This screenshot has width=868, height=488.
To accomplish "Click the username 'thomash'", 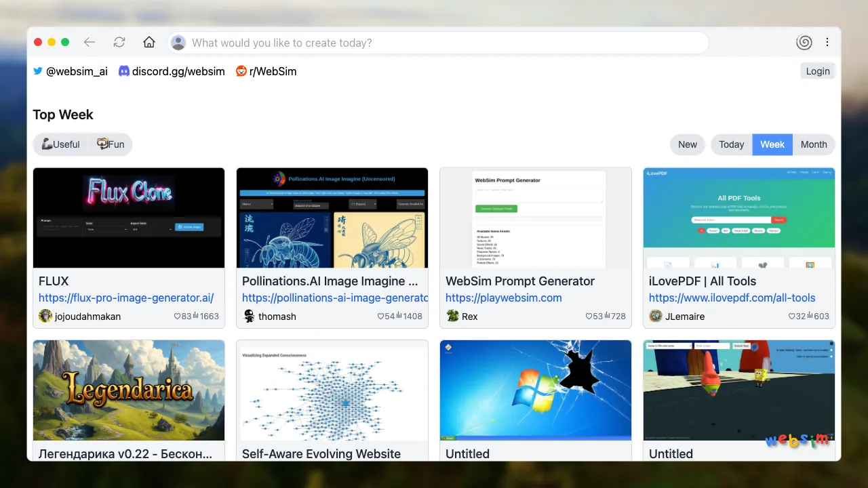I will [x=277, y=317].
